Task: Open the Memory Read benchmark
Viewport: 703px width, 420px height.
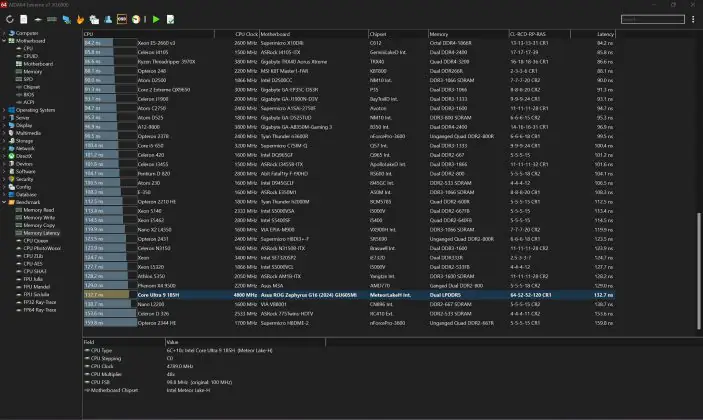Action: [39, 210]
